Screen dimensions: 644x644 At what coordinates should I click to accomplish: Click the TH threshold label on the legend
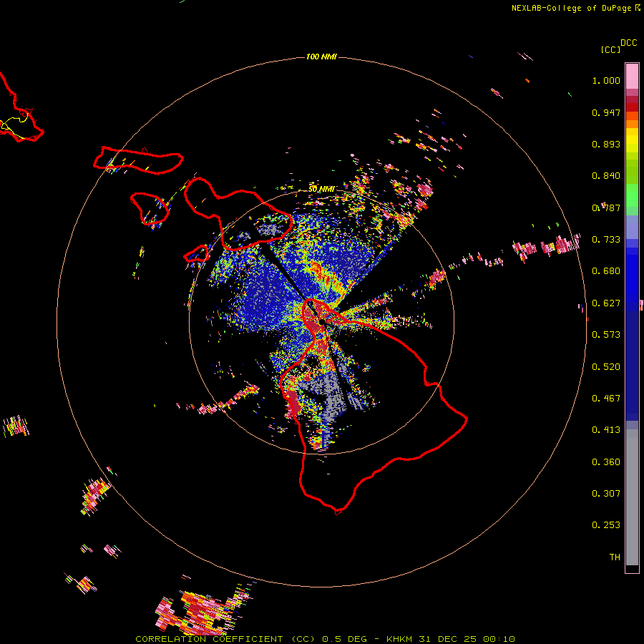point(615,557)
